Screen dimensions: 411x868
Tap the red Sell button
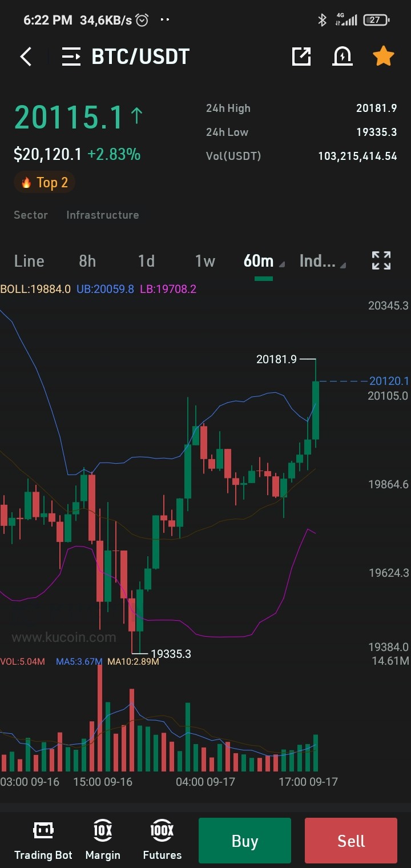[351, 841]
